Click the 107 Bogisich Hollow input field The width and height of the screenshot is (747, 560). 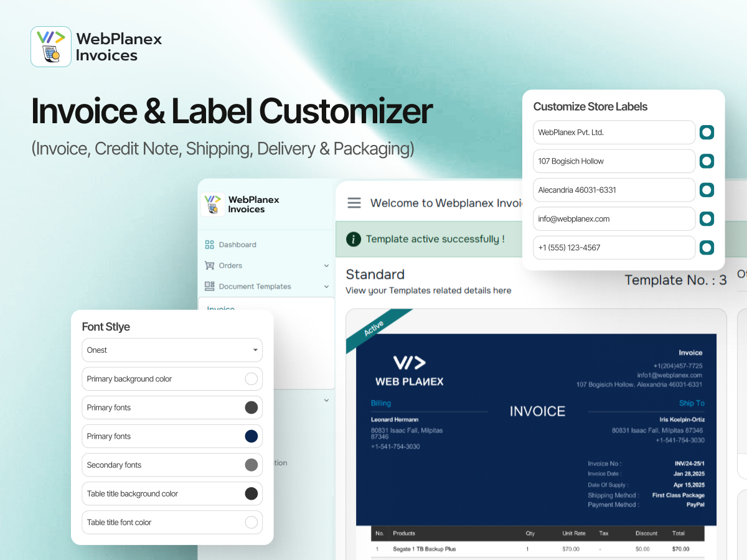click(x=614, y=161)
